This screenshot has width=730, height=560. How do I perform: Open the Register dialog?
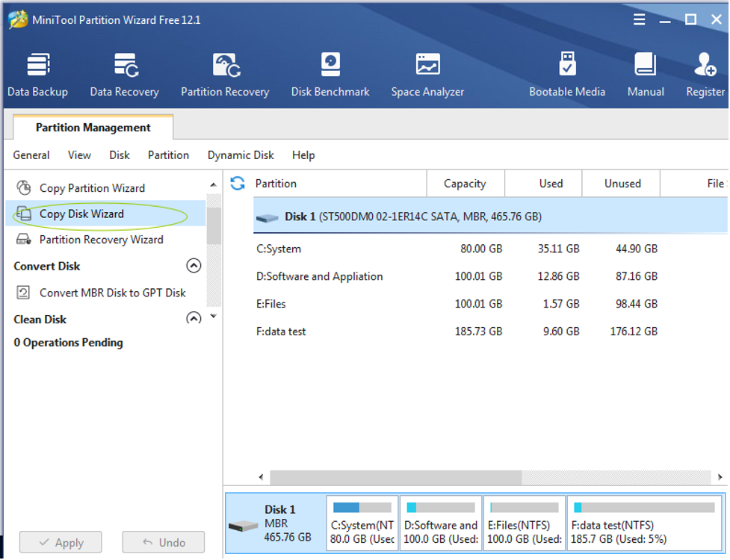(x=705, y=75)
